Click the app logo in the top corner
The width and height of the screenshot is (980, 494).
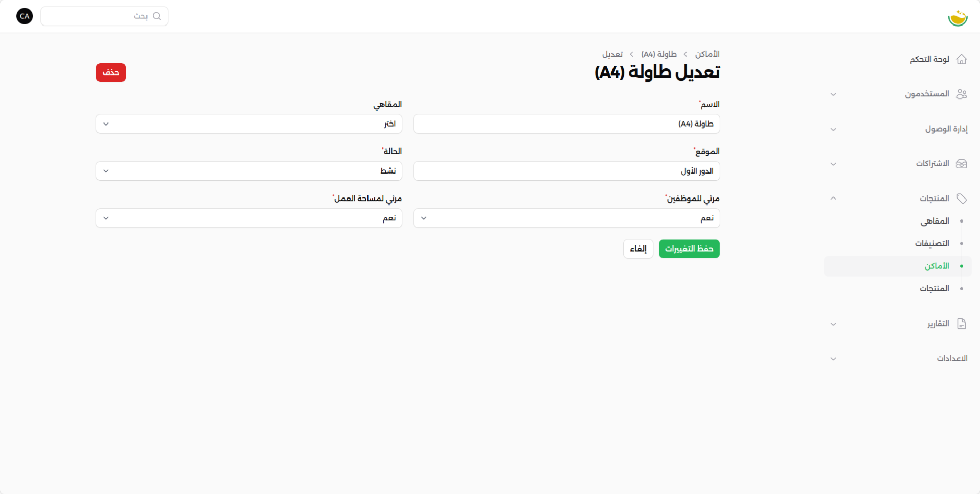coord(958,17)
